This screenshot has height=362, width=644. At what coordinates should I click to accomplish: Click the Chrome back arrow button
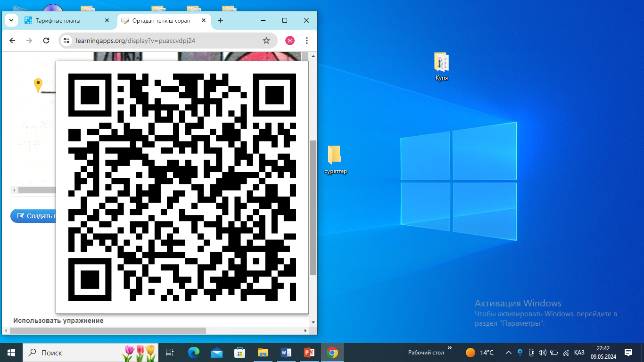pyautogui.click(x=12, y=41)
